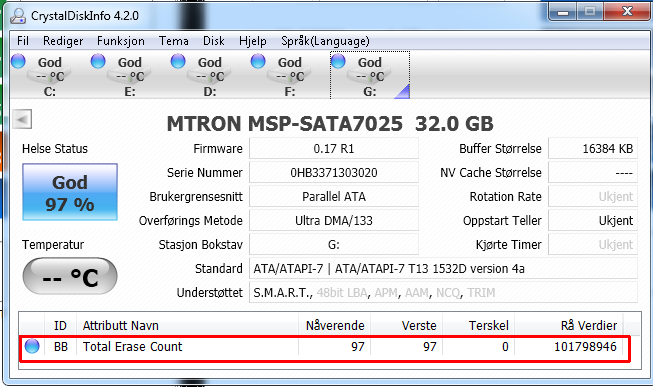Click the Nåverende column header
Viewport: 653px width, 387px height.
(x=334, y=325)
